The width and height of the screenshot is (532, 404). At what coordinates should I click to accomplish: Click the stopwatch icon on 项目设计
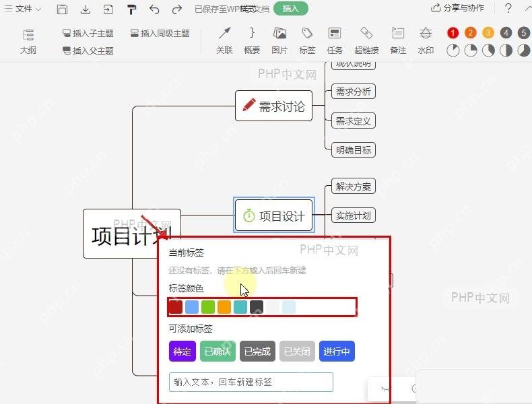[x=248, y=215]
